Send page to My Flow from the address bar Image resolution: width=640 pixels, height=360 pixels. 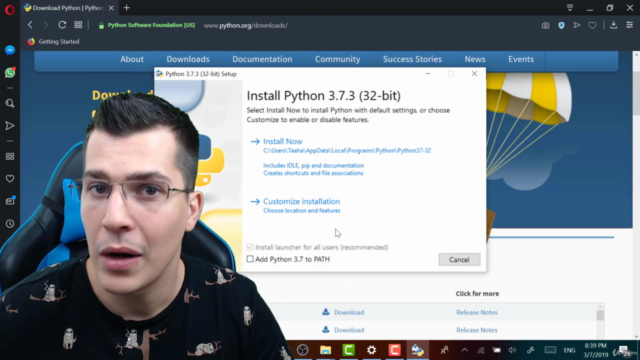tap(577, 25)
